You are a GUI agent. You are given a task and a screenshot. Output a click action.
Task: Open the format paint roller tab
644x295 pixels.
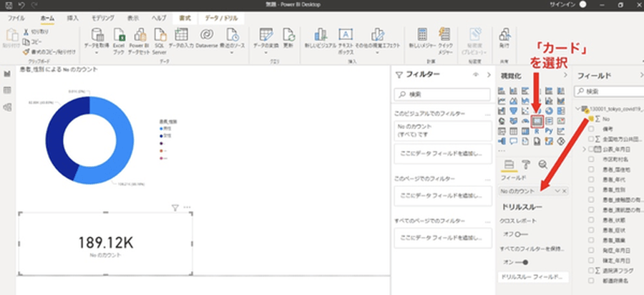pos(526,165)
